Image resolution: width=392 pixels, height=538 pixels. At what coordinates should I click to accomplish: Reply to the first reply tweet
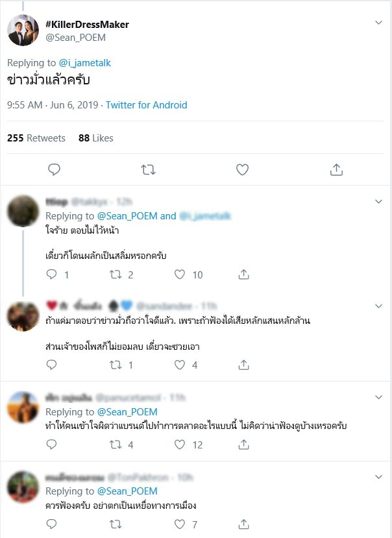53,275
